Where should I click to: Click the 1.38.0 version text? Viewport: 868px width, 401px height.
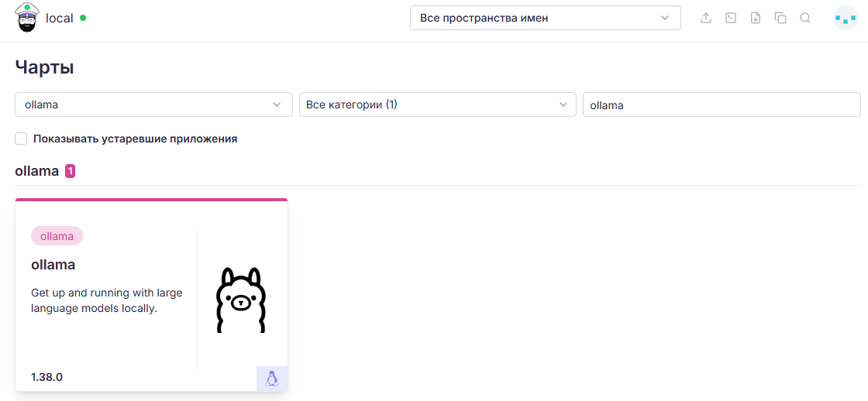(x=47, y=377)
